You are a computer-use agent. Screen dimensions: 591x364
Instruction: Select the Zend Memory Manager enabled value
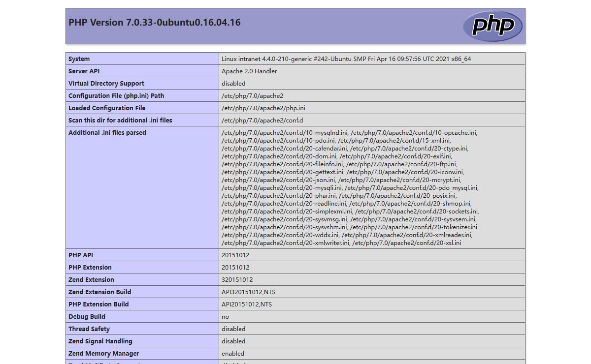pyautogui.click(x=233, y=353)
